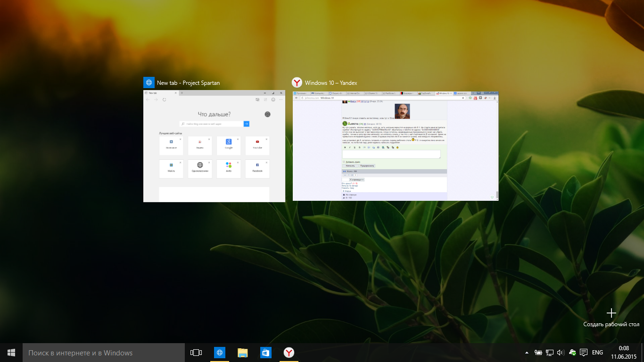
Task: Launch File Explorer from the taskbar
Action: 243,353
